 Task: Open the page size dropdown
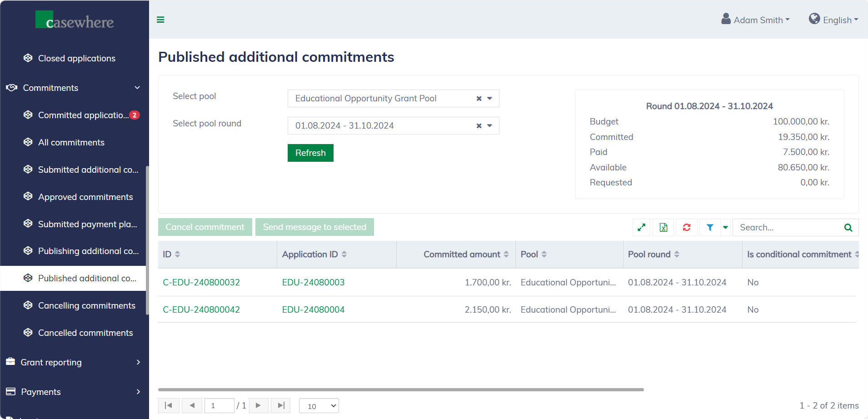click(x=319, y=406)
